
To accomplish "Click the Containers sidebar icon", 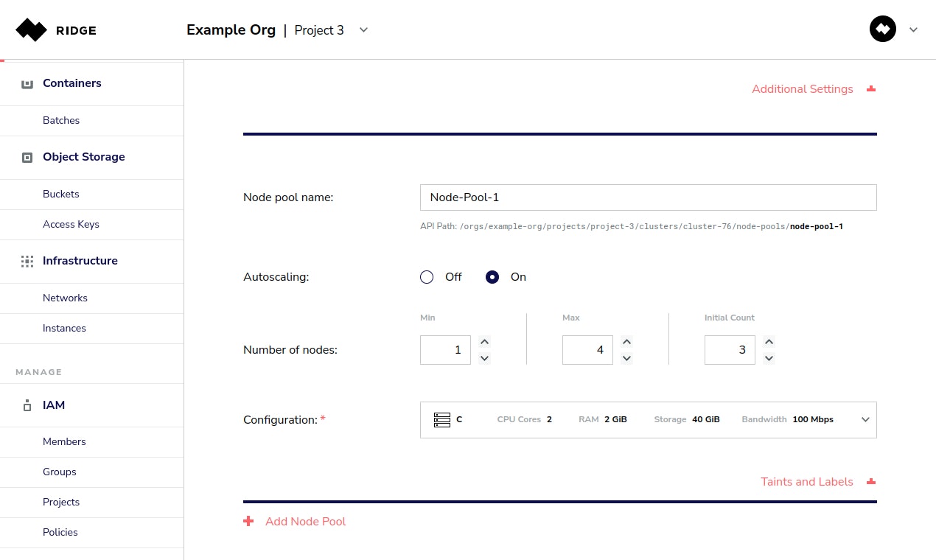I will point(27,84).
